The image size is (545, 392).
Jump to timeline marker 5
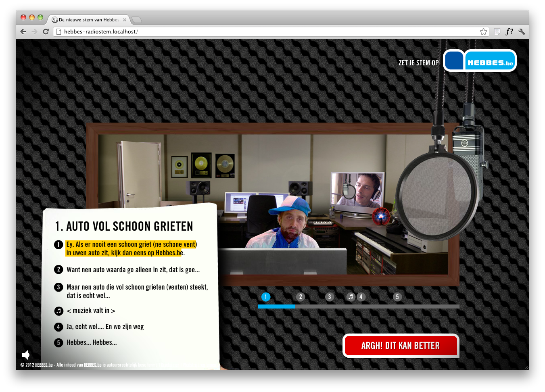click(397, 297)
